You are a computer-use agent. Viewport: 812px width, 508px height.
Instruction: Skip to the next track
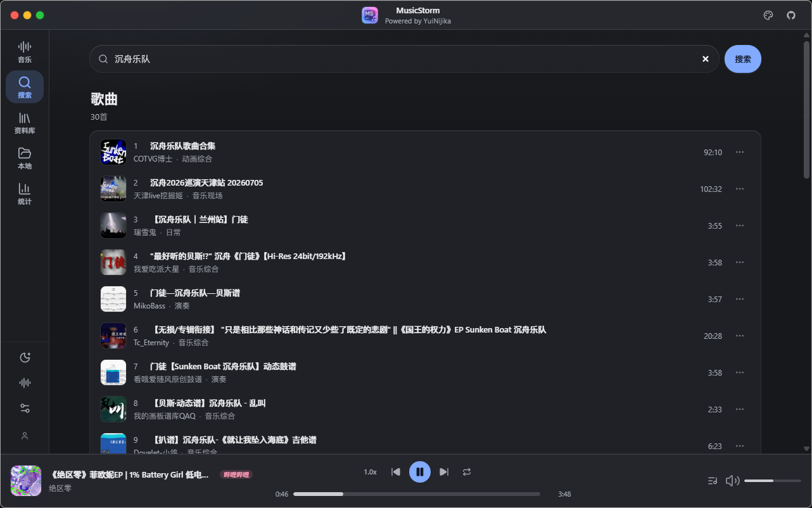tap(444, 472)
